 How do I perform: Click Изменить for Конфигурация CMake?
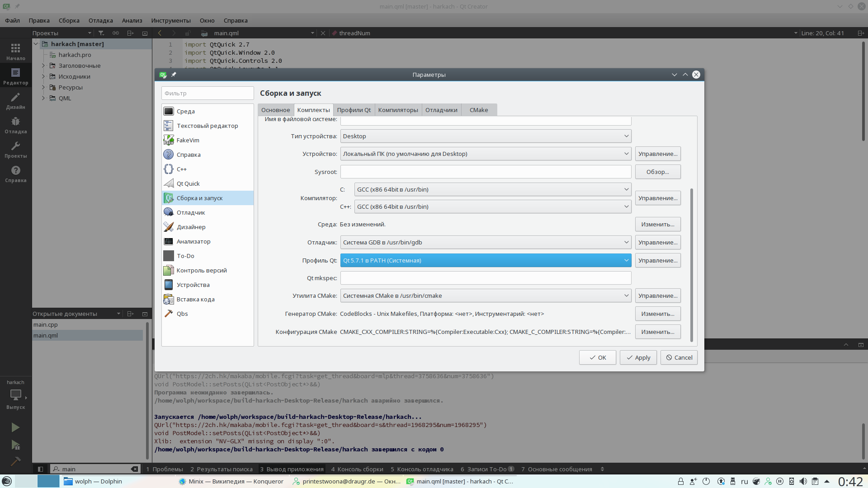click(658, 332)
